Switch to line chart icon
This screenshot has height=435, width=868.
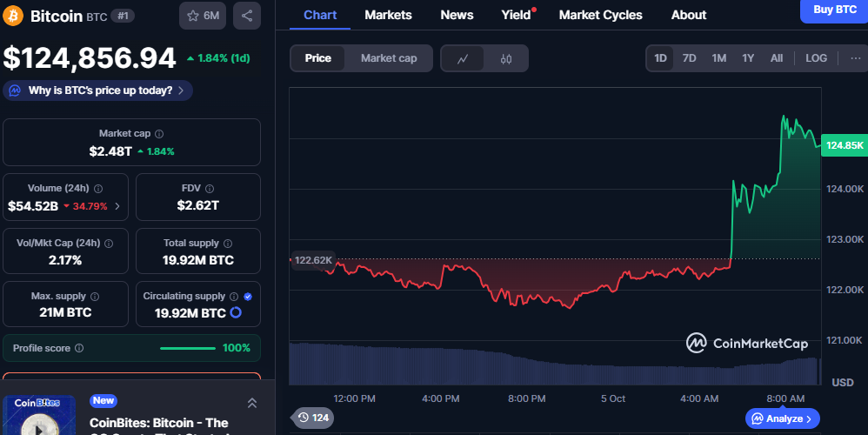click(x=464, y=58)
